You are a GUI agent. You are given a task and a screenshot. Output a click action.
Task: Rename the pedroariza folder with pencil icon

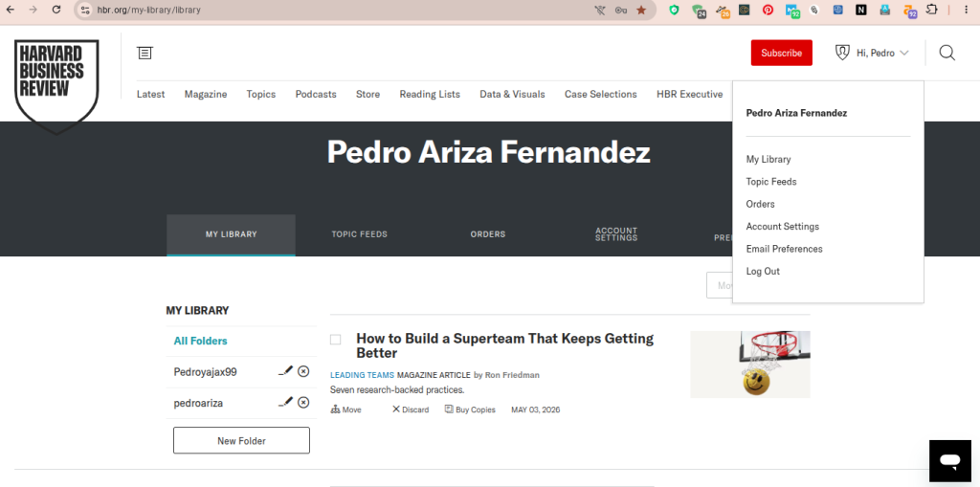click(x=285, y=403)
